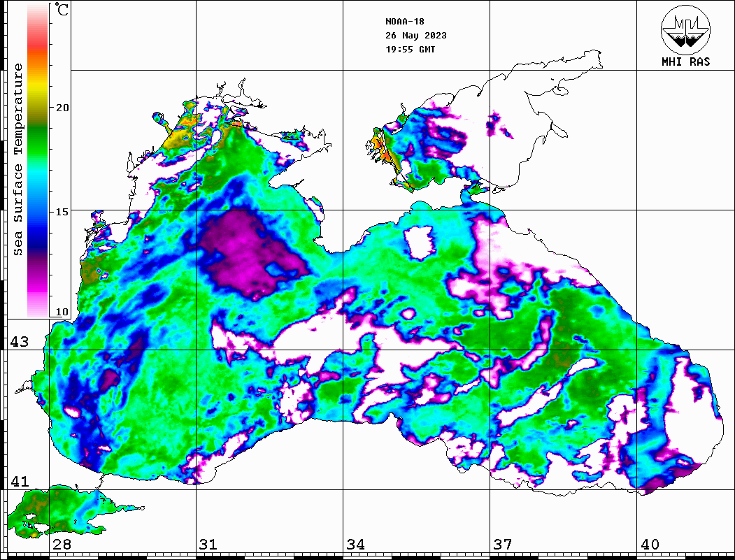Click the date "26 May 2023"

(416, 36)
